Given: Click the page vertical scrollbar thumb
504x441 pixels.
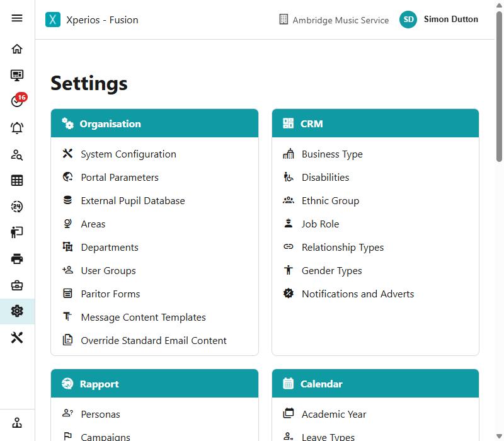Looking at the screenshot, I should (499, 86).
